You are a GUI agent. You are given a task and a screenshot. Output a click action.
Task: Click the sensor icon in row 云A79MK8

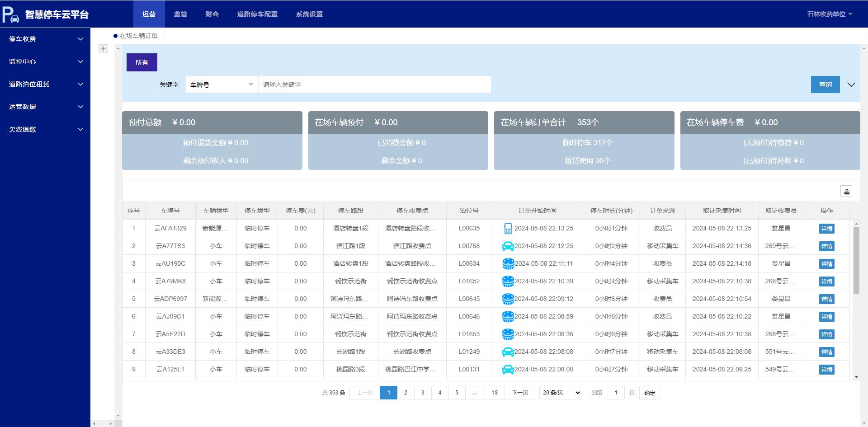(x=508, y=282)
